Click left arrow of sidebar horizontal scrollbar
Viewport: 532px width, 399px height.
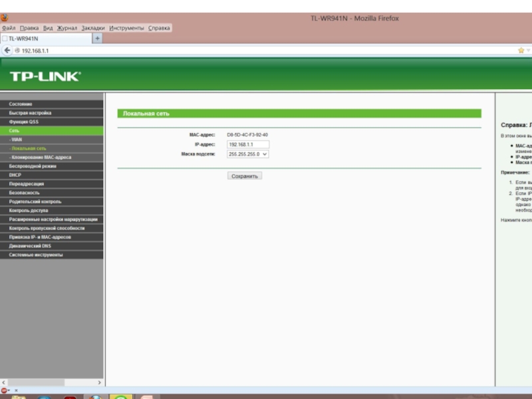4,382
